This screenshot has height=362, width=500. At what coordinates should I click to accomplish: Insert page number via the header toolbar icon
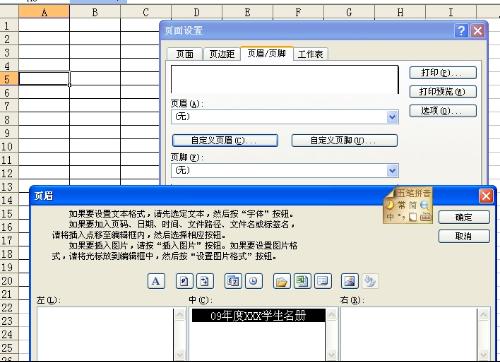coord(184,281)
